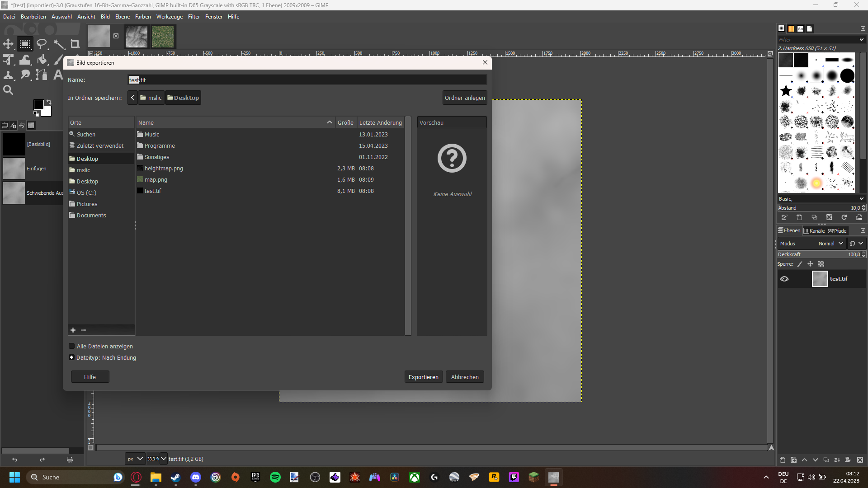Select the Fuzzy Select magic wand
The height and width of the screenshot is (488, 868).
pyautogui.click(x=59, y=44)
